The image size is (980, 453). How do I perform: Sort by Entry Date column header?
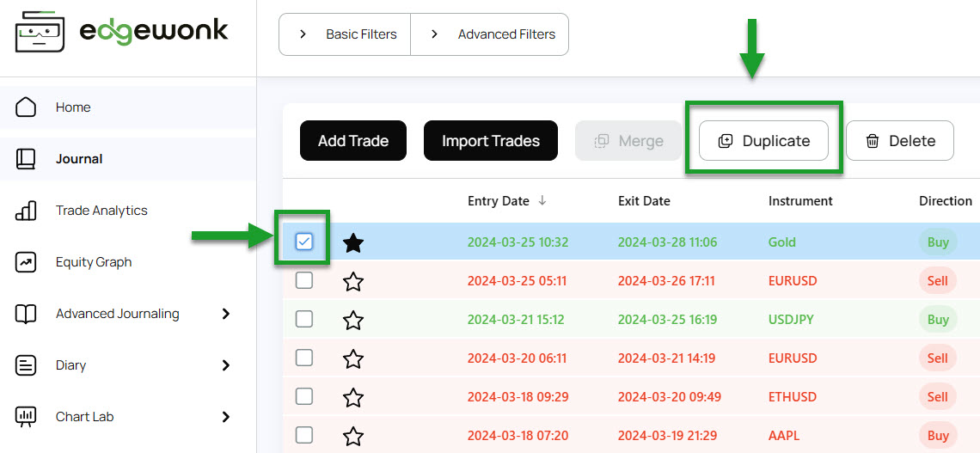coord(498,200)
